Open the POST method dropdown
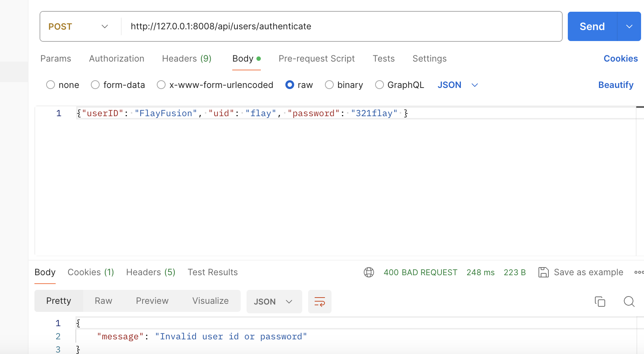 [78, 26]
